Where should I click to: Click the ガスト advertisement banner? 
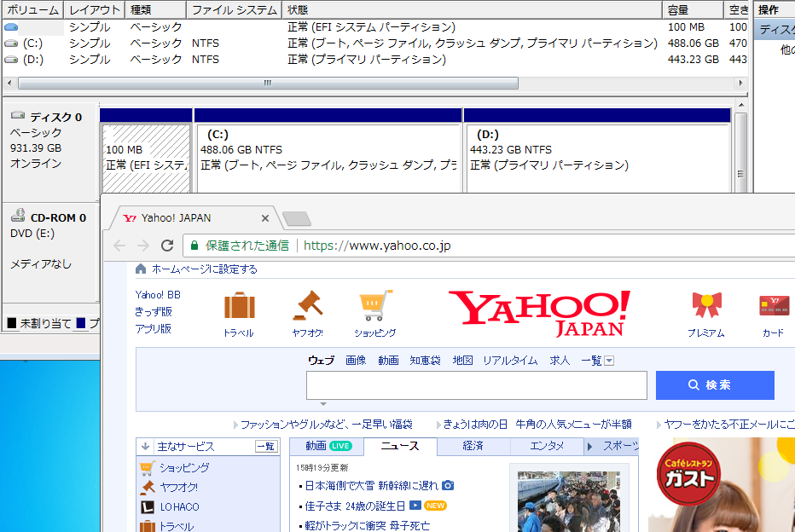722,485
